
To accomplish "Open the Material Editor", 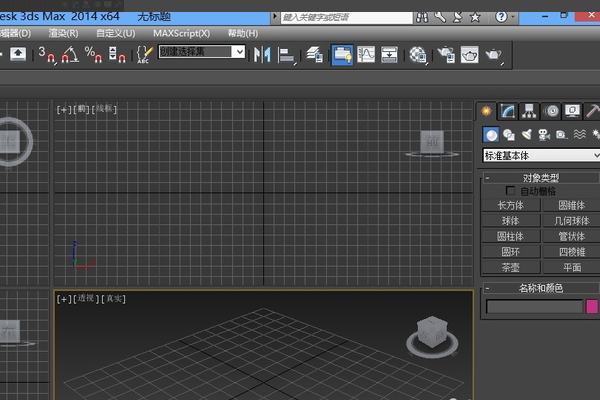I will 418,55.
